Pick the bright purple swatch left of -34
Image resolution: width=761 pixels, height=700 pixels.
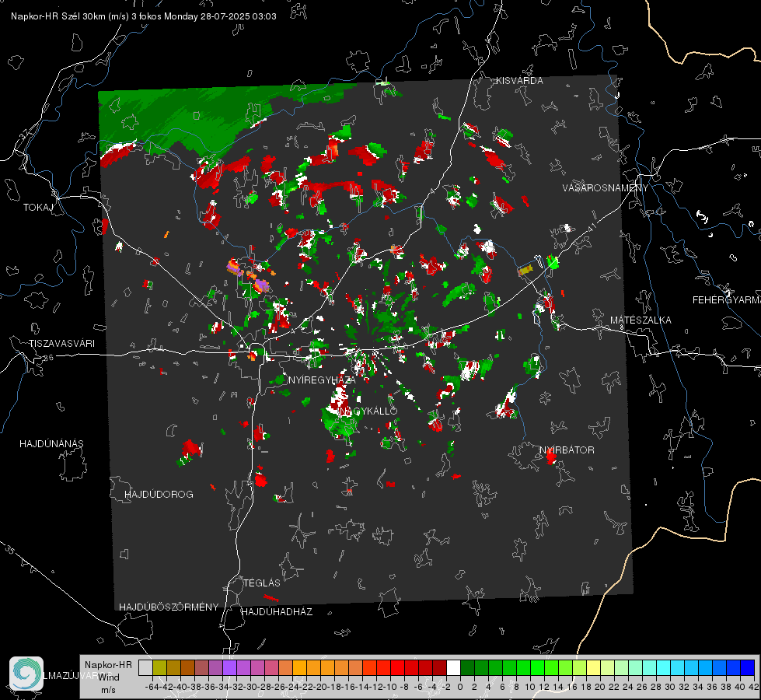[x=229, y=667]
